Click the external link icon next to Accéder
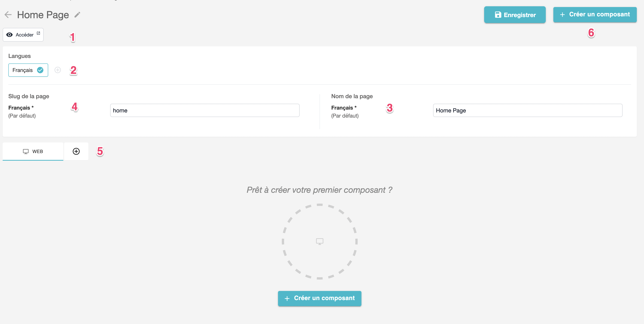Image resolution: width=644 pixels, height=324 pixels. pos(38,33)
